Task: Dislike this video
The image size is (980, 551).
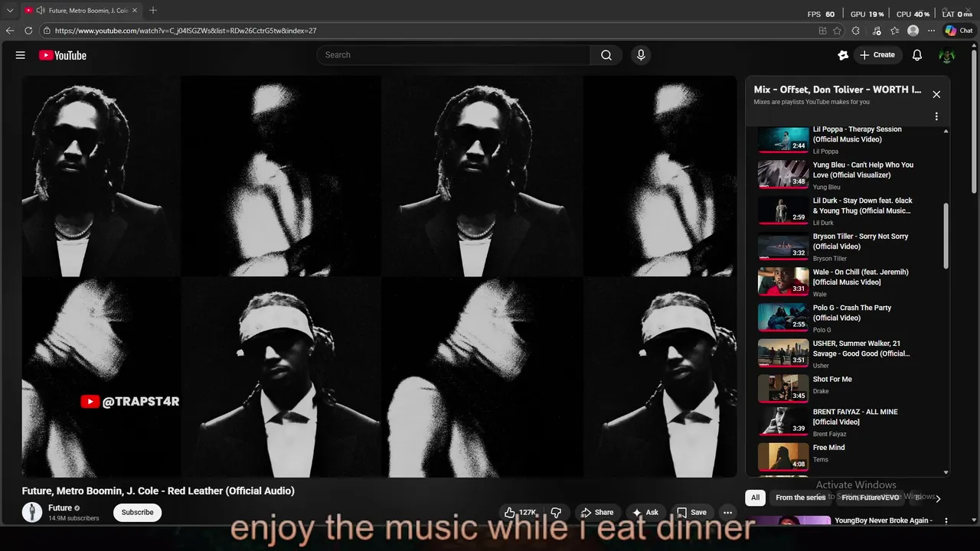Action: click(x=557, y=512)
